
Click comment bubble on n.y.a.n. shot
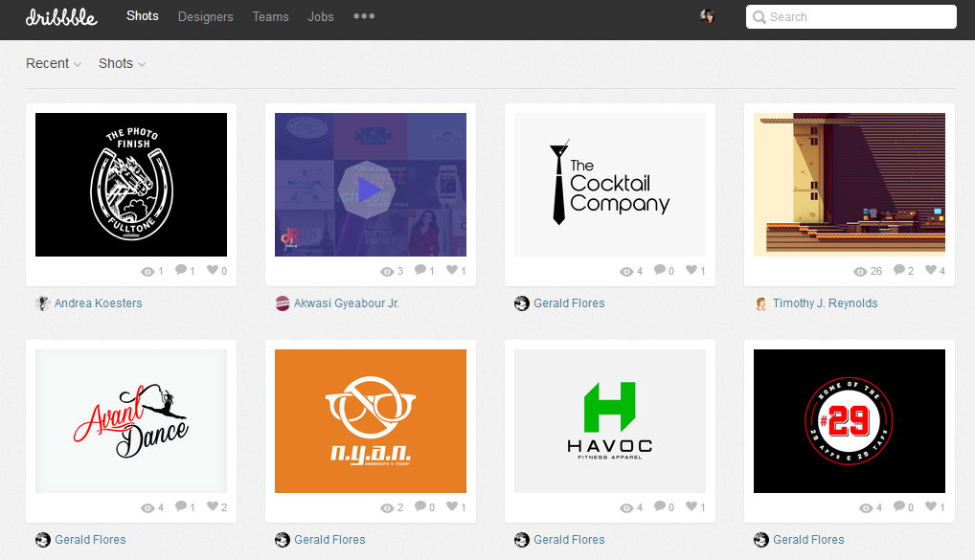(x=420, y=506)
